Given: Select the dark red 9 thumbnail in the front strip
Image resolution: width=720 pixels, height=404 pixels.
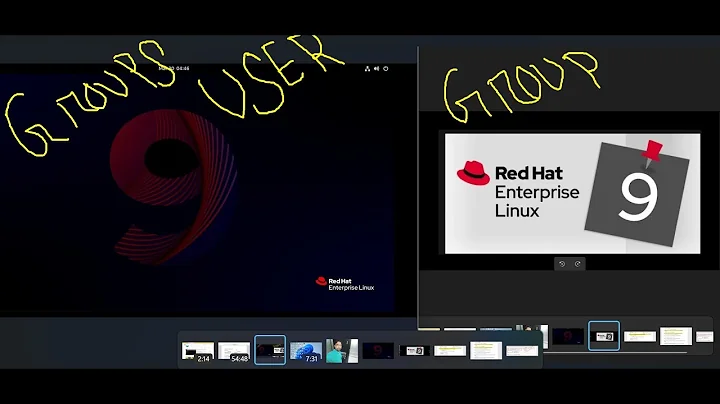Looking at the screenshot, I should [378, 351].
